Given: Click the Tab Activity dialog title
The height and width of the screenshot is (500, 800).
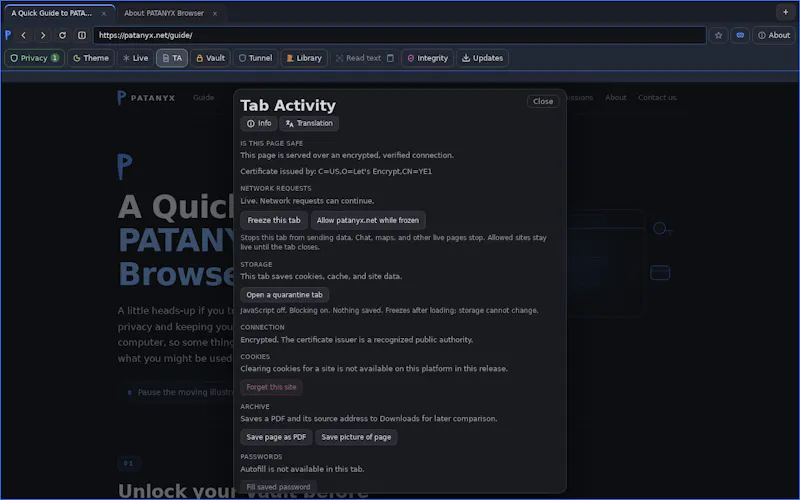Looking at the screenshot, I should [x=288, y=106].
